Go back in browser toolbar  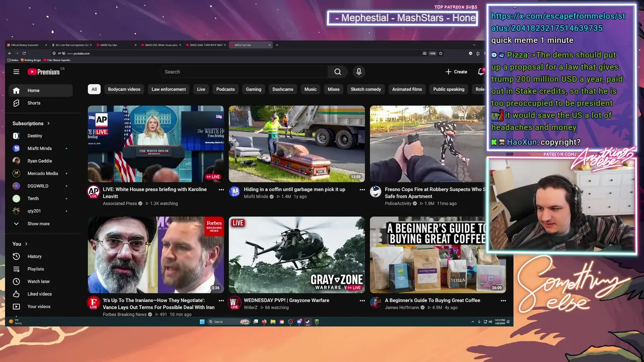point(10,53)
